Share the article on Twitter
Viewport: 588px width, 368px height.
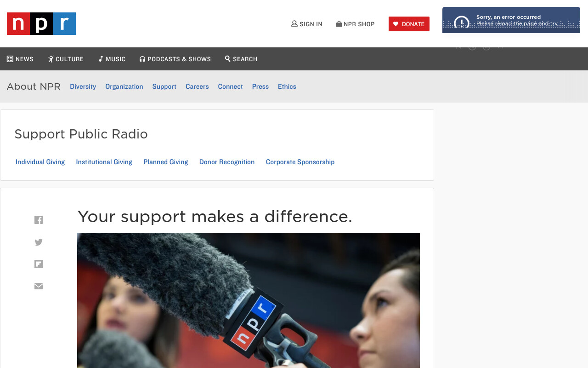(39, 242)
